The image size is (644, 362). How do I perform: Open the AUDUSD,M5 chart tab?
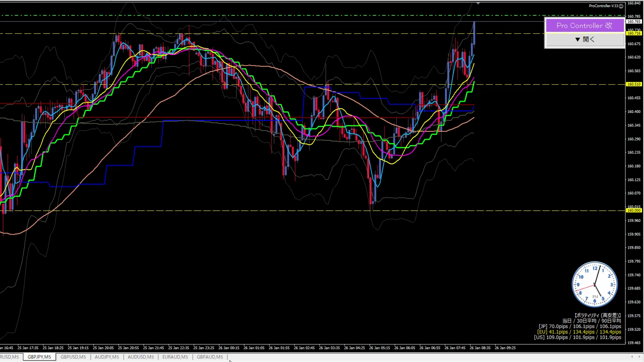click(x=141, y=357)
